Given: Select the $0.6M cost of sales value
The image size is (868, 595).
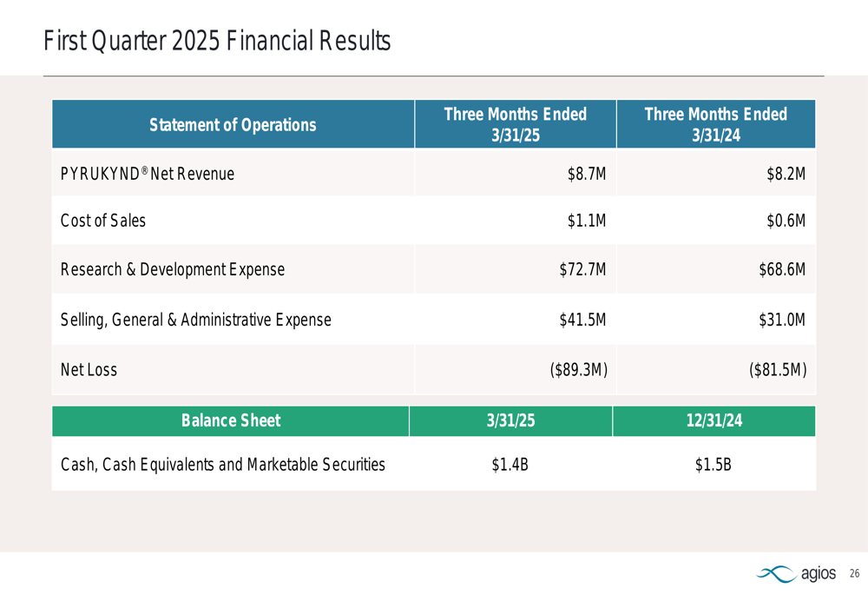Looking at the screenshot, I should click(x=786, y=221).
